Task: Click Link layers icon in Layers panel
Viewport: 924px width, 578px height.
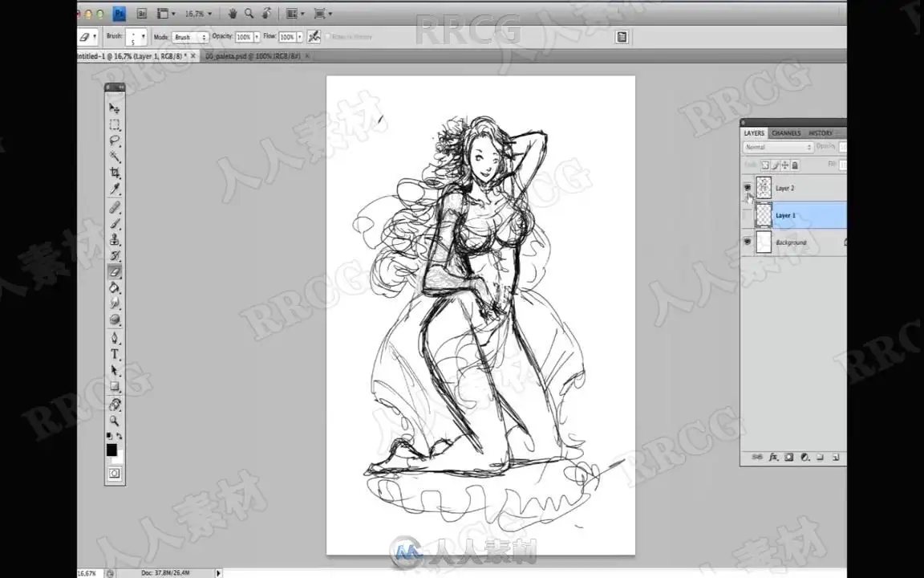Action: 757,457
